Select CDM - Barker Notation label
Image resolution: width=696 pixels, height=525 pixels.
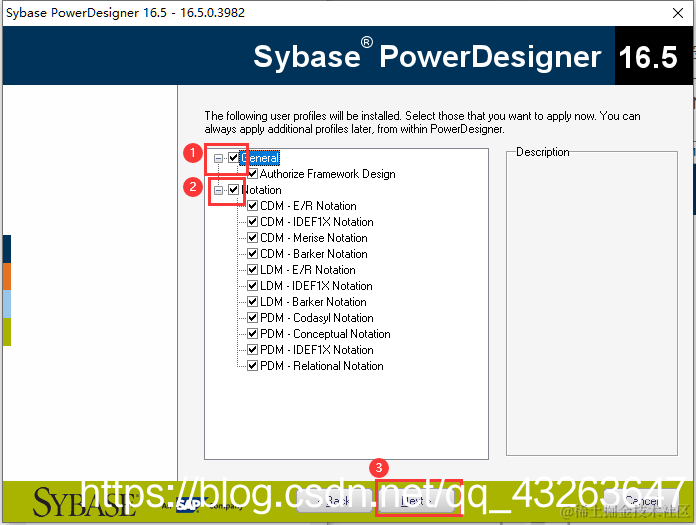(x=314, y=254)
